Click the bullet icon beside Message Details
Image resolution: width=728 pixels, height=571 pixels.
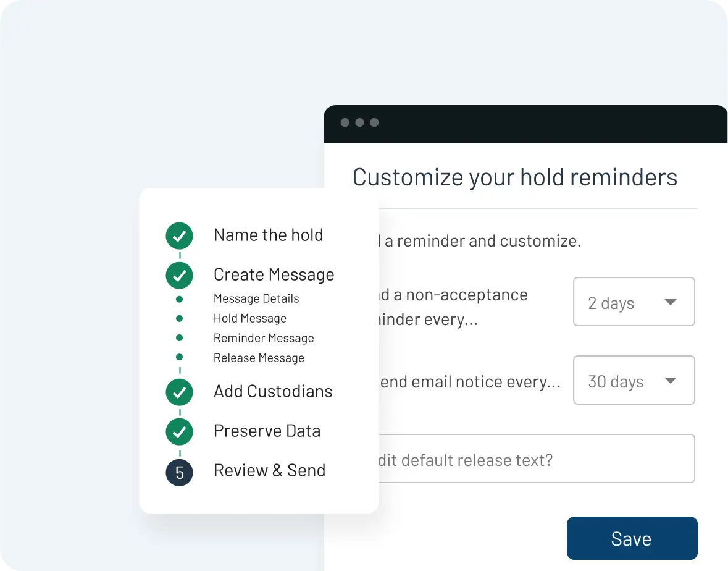[x=179, y=298]
